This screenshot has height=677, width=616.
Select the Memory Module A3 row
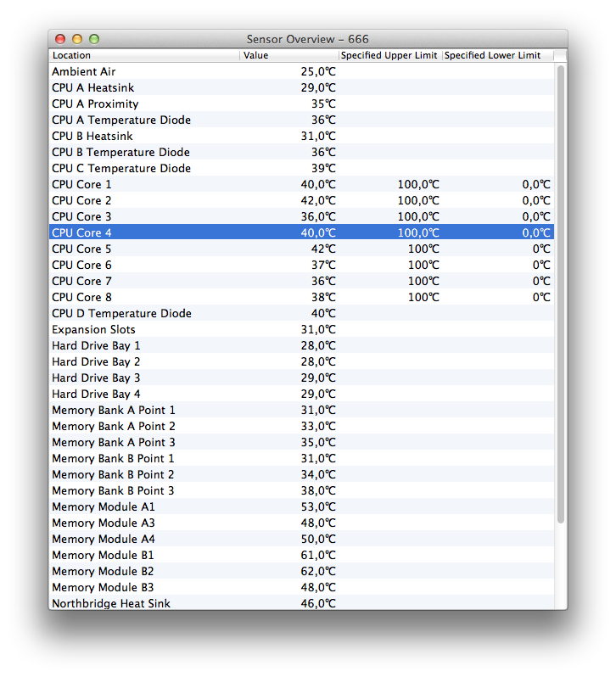(301, 523)
